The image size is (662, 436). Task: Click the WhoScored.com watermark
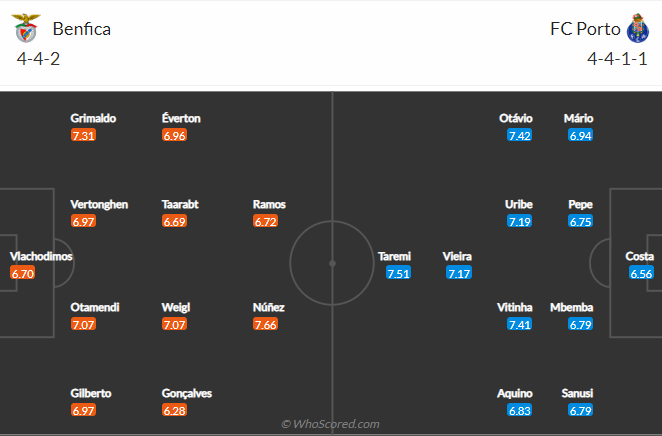[x=331, y=424]
